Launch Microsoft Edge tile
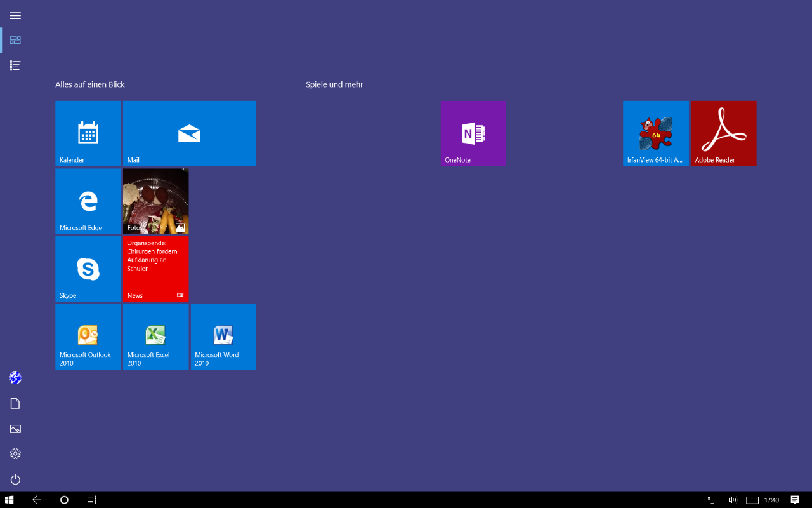The image size is (812, 508). 88,201
